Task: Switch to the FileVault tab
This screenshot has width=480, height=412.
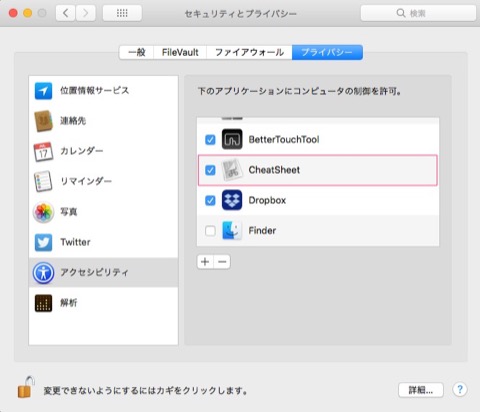Action: pyautogui.click(x=180, y=52)
